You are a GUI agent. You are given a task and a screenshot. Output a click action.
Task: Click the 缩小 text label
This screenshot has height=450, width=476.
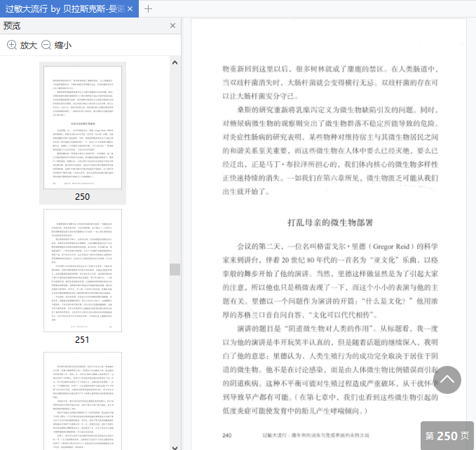[63, 45]
